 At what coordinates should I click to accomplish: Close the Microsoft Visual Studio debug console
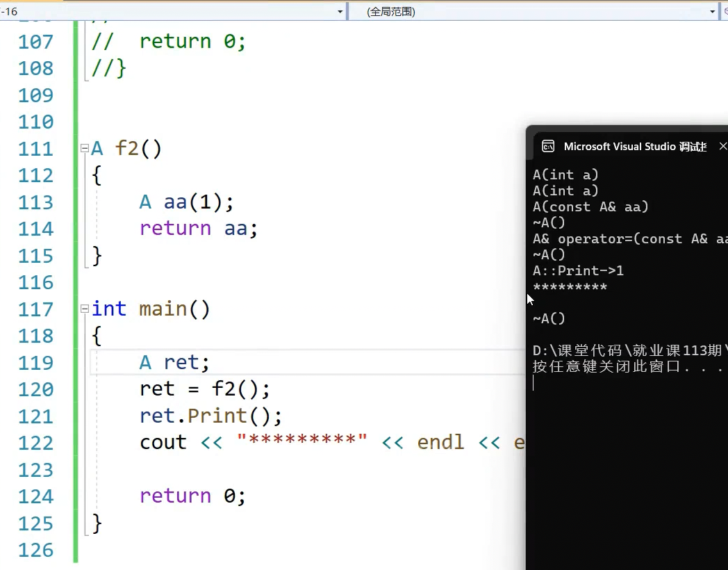point(722,147)
